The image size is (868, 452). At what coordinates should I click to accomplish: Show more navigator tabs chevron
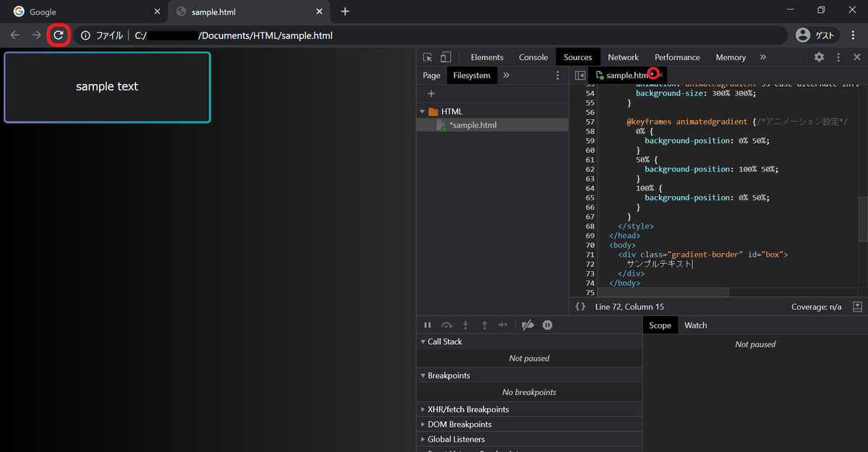point(506,75)
